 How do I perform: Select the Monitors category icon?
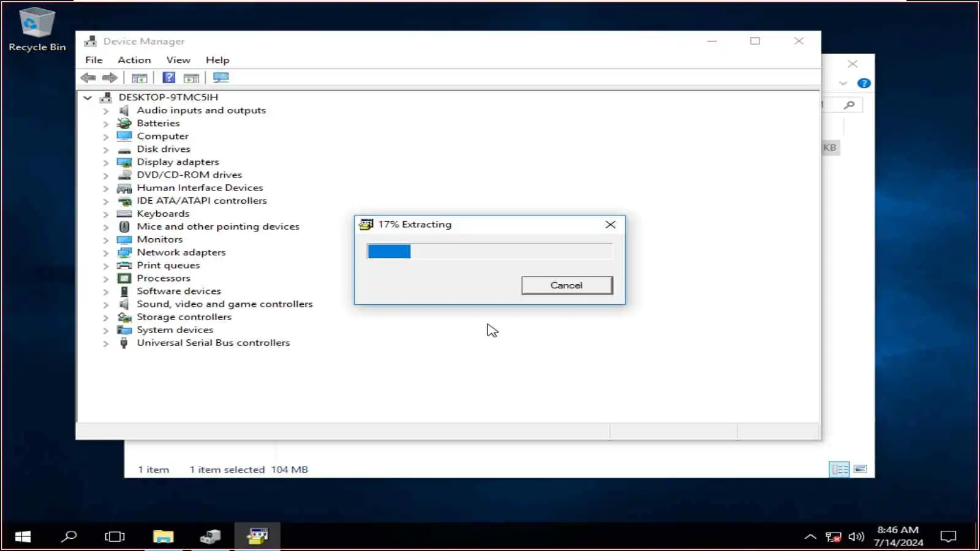tap(124, 239)
